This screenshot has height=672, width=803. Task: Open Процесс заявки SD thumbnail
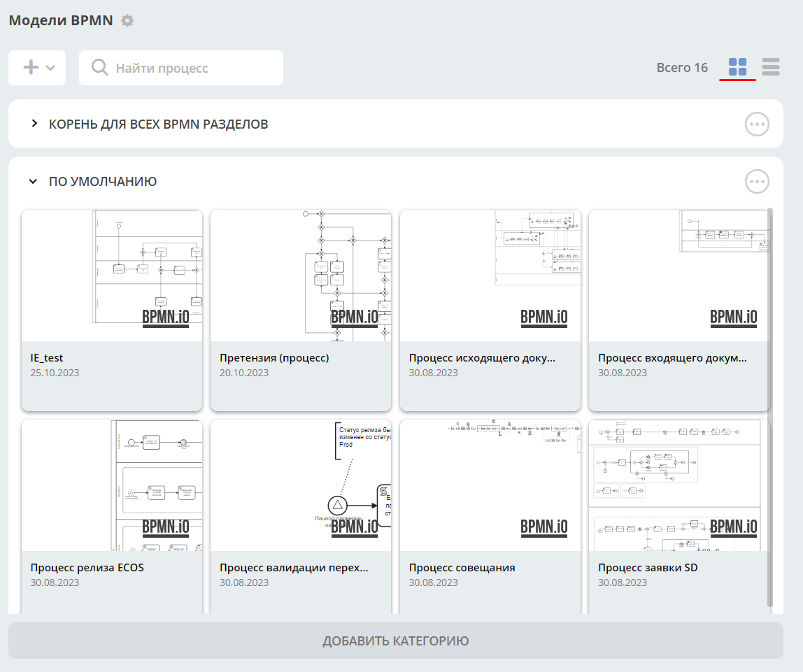click(x=679, y=485)
